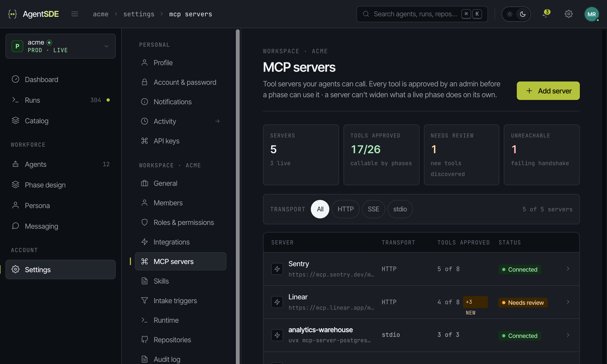607x364 pixels.
Task: Open Dashboard in left sidebar
Action: [61, 80]
